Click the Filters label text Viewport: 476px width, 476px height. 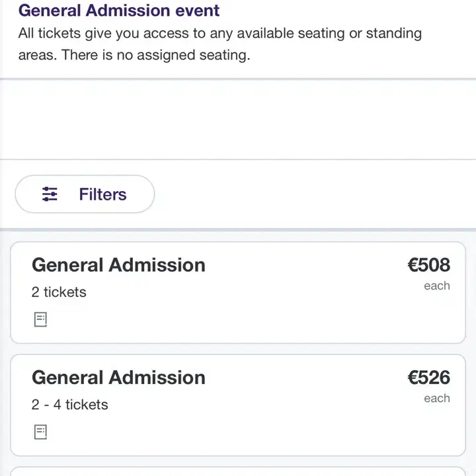pos(102,194)
